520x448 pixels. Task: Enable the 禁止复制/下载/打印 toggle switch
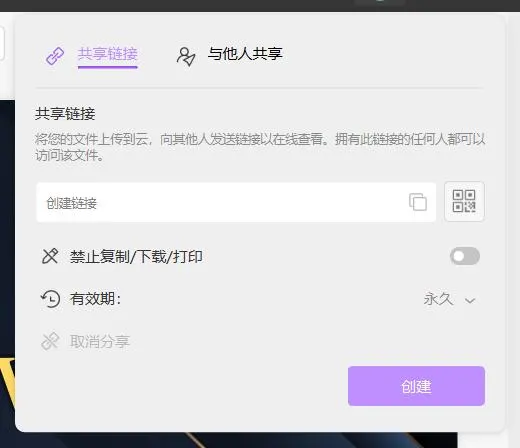(x=465, y=256)
